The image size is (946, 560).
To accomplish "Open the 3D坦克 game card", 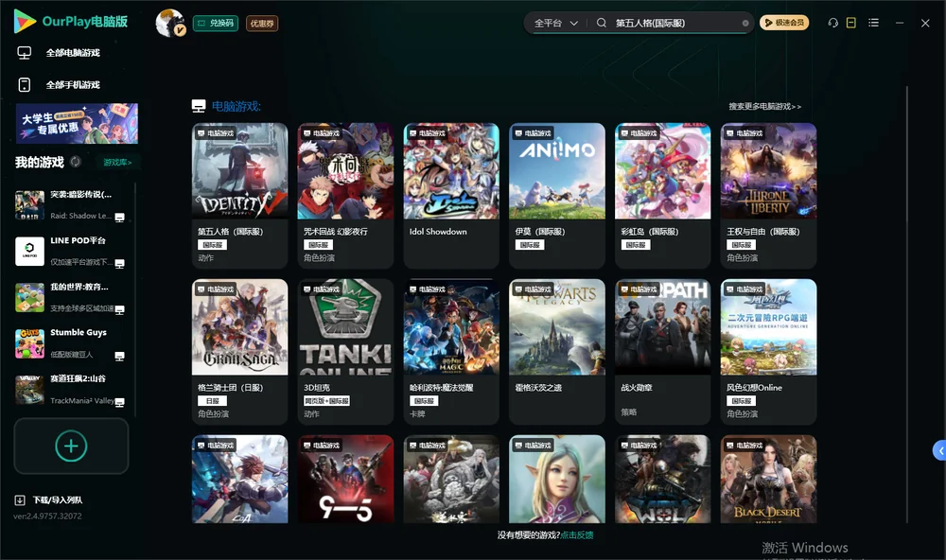I will (x=345, y=352).
